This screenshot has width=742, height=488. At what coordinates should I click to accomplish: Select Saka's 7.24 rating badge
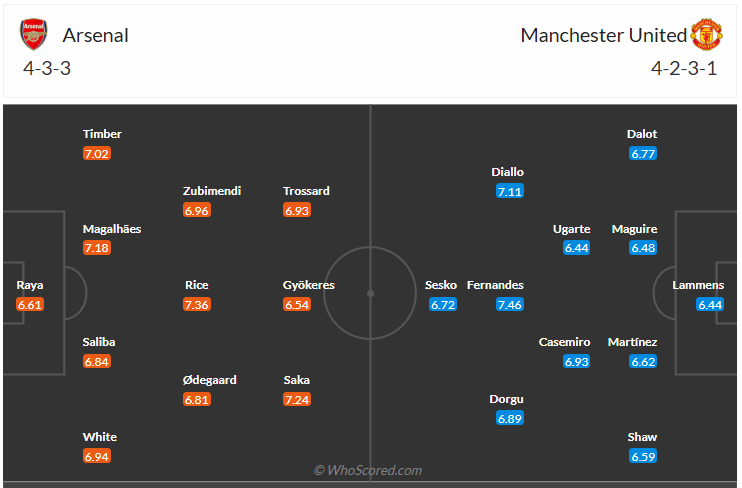[297, 399]
